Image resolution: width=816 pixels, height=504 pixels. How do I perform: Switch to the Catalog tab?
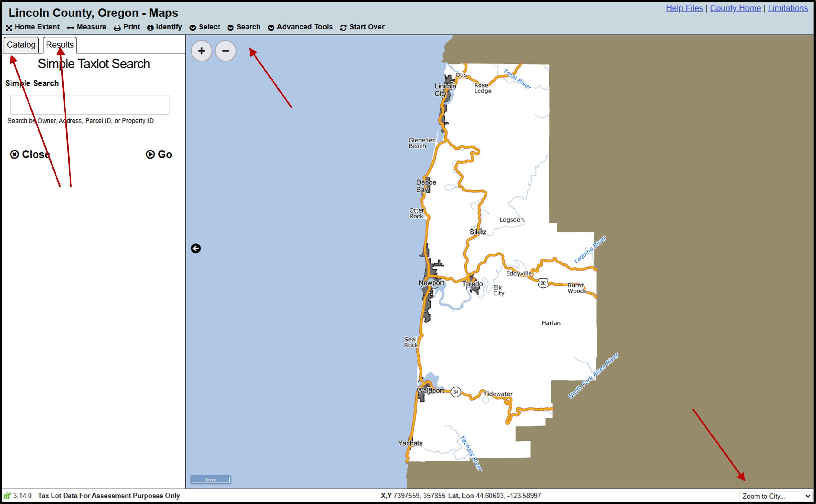(x=21, y=45)
